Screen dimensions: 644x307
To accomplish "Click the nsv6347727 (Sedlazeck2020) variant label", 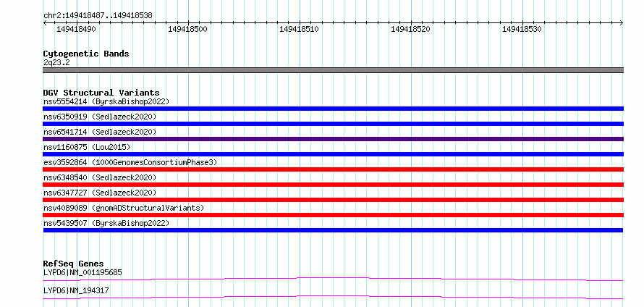I will (x=100, y=193).
